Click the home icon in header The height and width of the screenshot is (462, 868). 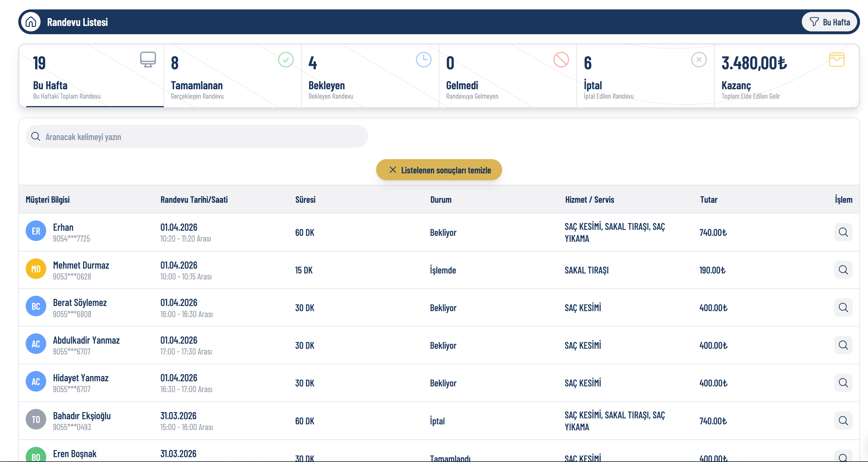coord(31,22)
